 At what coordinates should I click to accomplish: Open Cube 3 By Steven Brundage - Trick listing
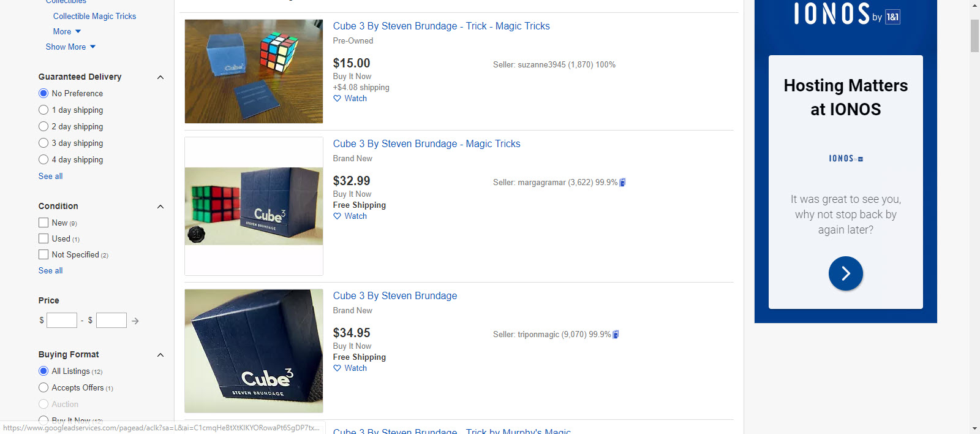point(441,26)
